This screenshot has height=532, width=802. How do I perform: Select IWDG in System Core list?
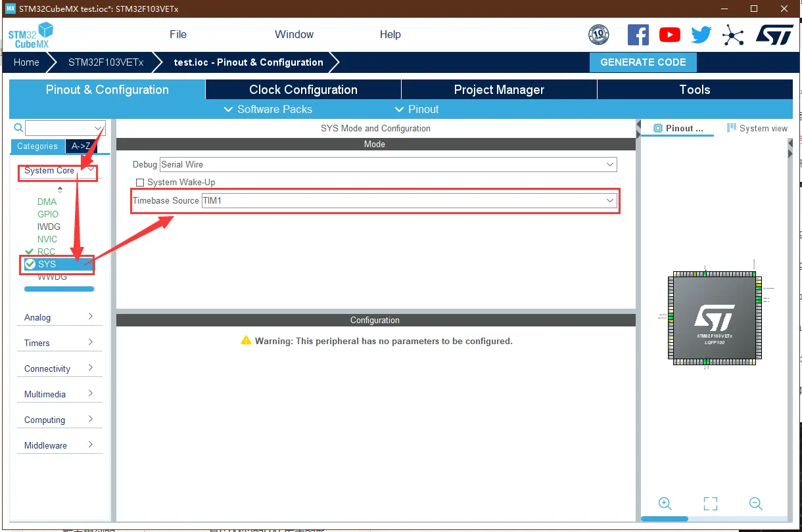click(49, 227)
